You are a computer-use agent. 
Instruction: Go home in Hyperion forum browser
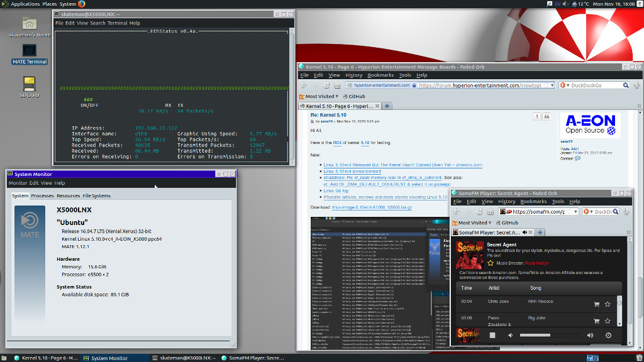click(337, 85)
